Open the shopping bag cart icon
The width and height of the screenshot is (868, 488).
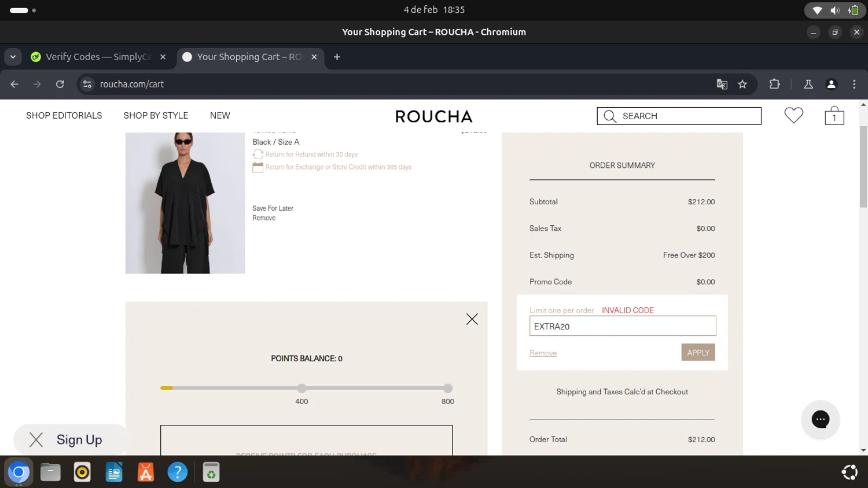tap(834, 115)
